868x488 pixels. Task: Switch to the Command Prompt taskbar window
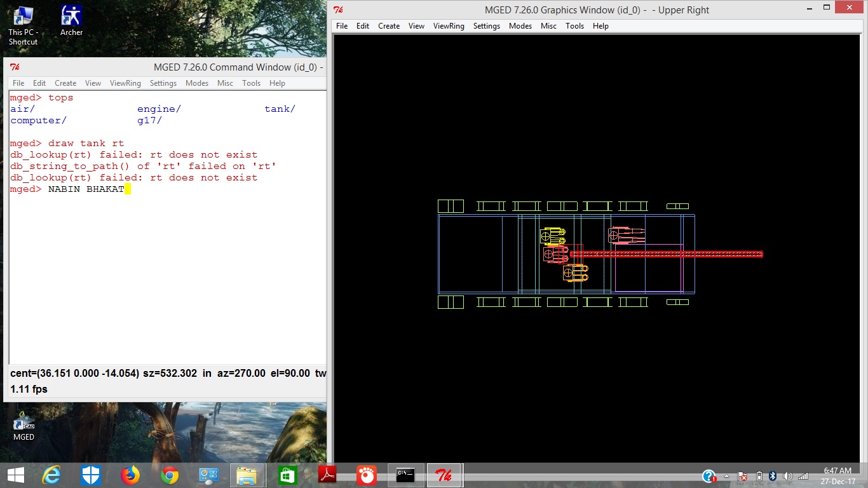click(x=405, y=475)
